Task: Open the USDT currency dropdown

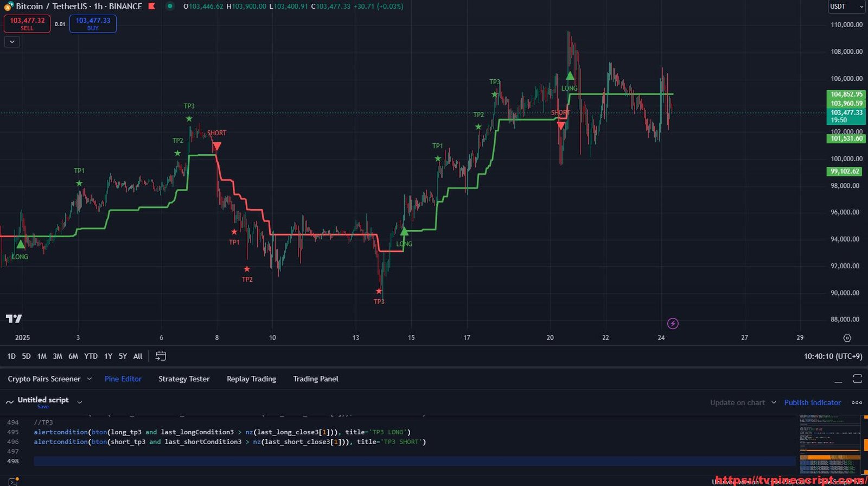Action: [846, 7]
